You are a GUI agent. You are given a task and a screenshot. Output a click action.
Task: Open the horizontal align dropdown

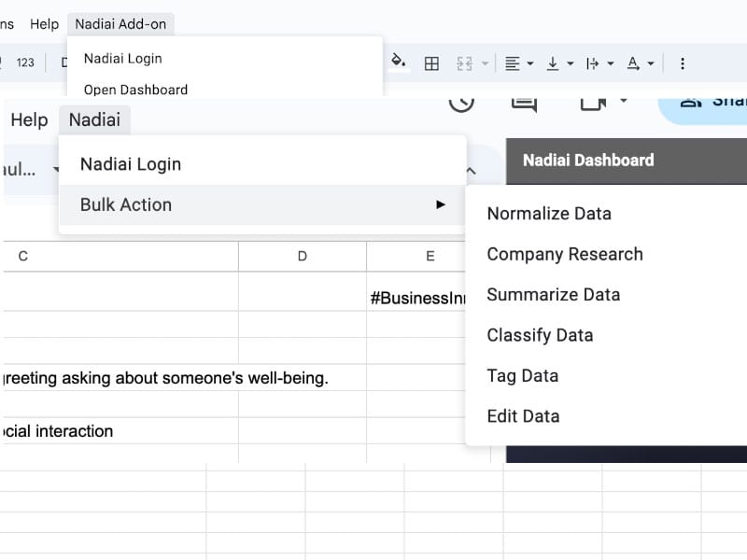pos(519,63)
